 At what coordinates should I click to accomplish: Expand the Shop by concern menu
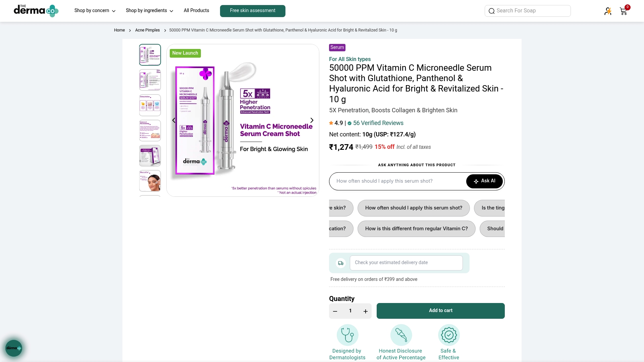point(95,11)
